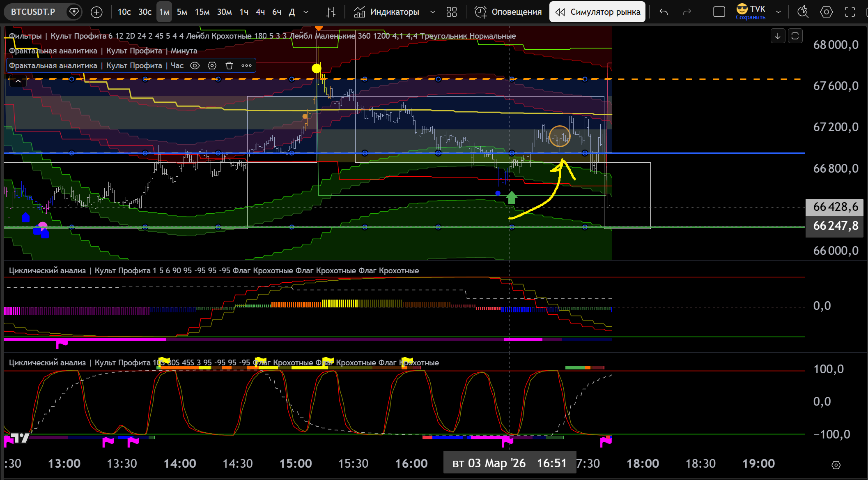Click the add symbol plus icon
This screenshot has width=868, height=480.
(96, 12)
